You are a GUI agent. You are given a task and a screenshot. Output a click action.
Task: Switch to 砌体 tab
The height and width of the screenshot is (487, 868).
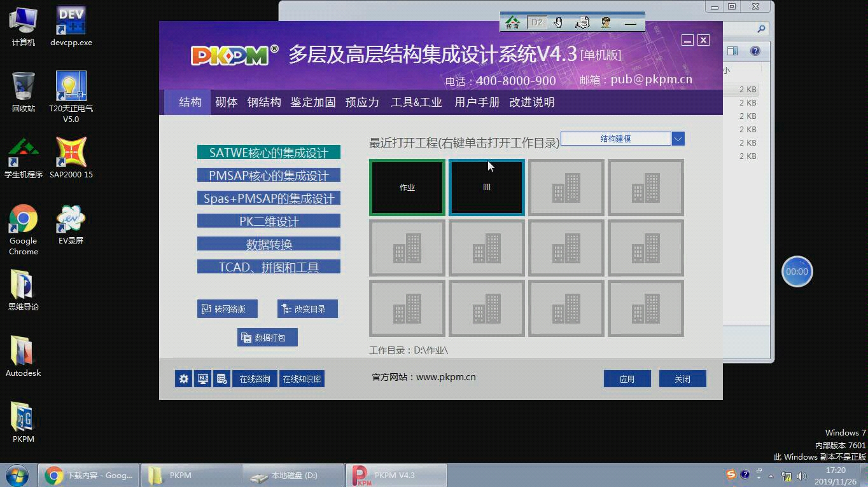pos(226,102)
